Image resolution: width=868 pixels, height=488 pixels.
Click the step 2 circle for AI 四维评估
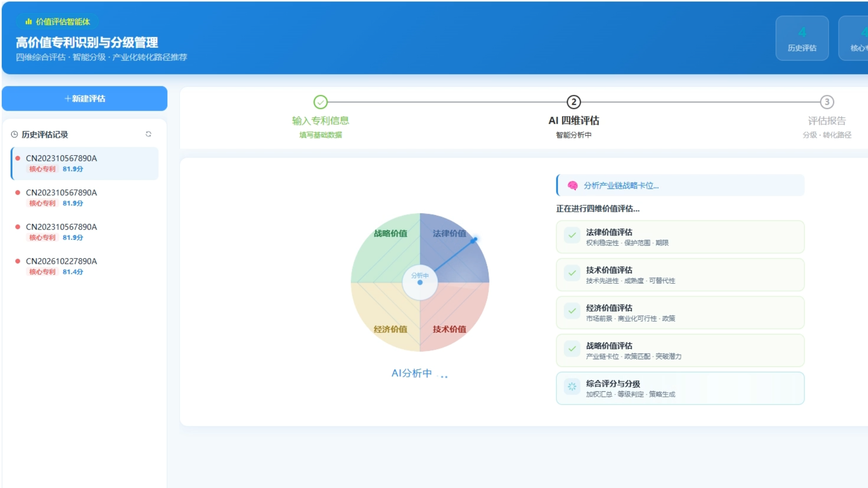(574, 102)
